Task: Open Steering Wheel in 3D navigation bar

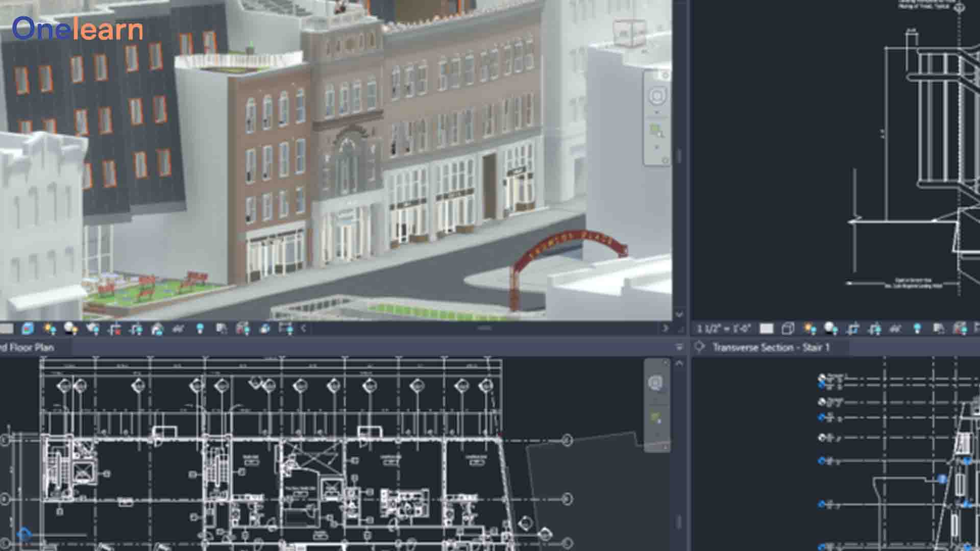Action: click(657, 96)
